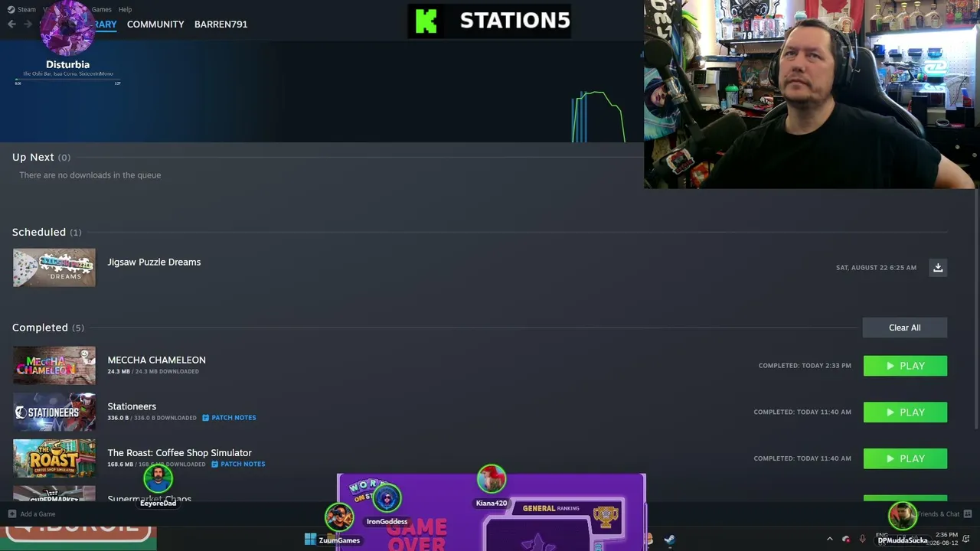
Task: Click the Kiana420 avatar
Action: tap(492, 480)
